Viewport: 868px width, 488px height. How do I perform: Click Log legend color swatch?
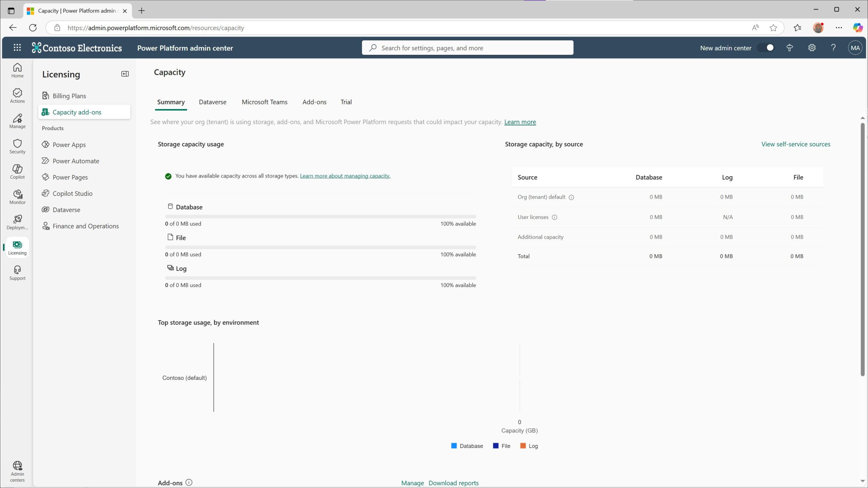click(523, 446)
